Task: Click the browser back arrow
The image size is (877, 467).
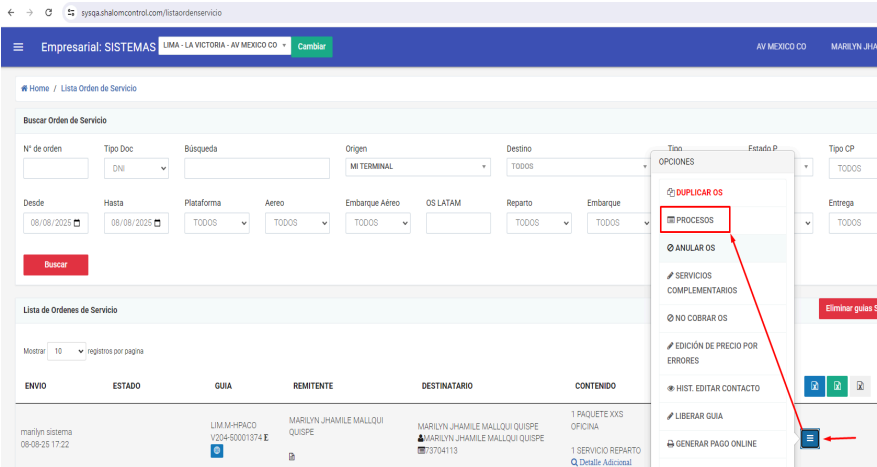Action: click(11, 11)
